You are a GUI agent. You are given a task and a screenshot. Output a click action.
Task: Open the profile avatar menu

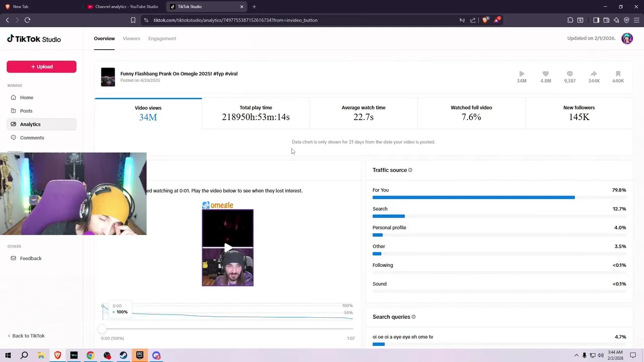[x=627, y=38]
